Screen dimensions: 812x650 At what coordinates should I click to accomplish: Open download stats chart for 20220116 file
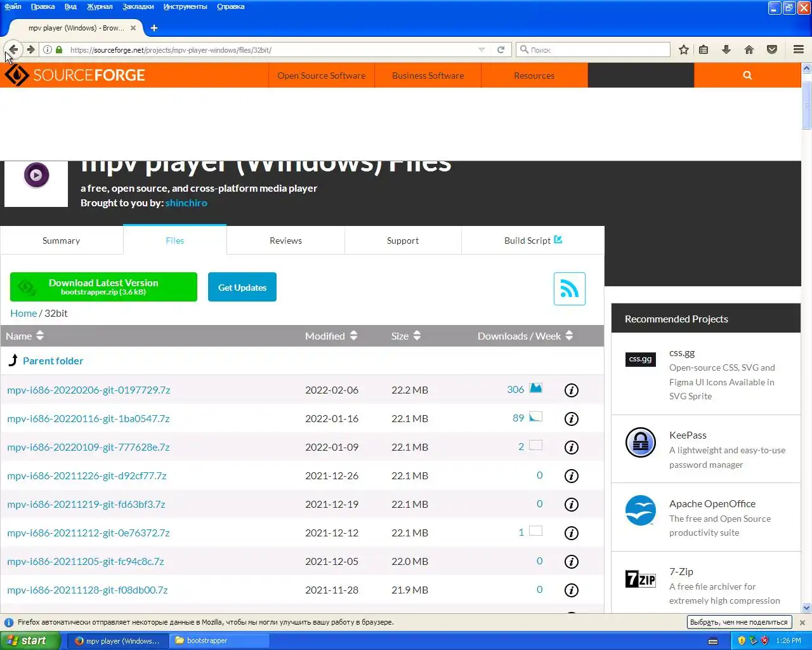pos(536,417)
